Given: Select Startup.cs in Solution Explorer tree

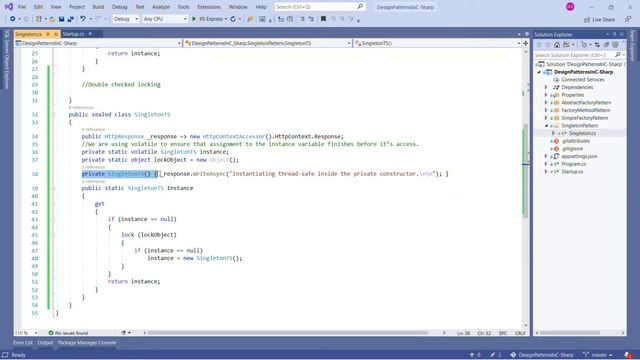Looking at the screenshot, I should (x=572, y=172).
